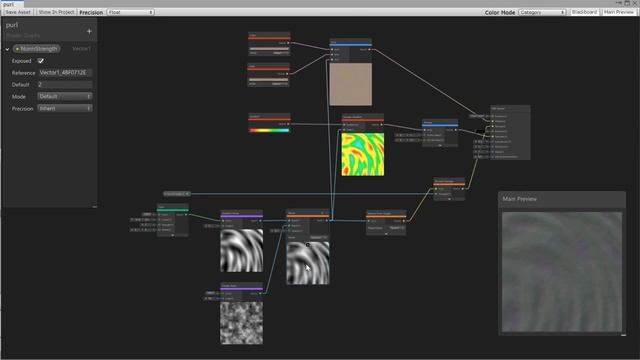Add a property with the blackboard plus icon
This screenshot has width=640, height=360.
point(89,31)
